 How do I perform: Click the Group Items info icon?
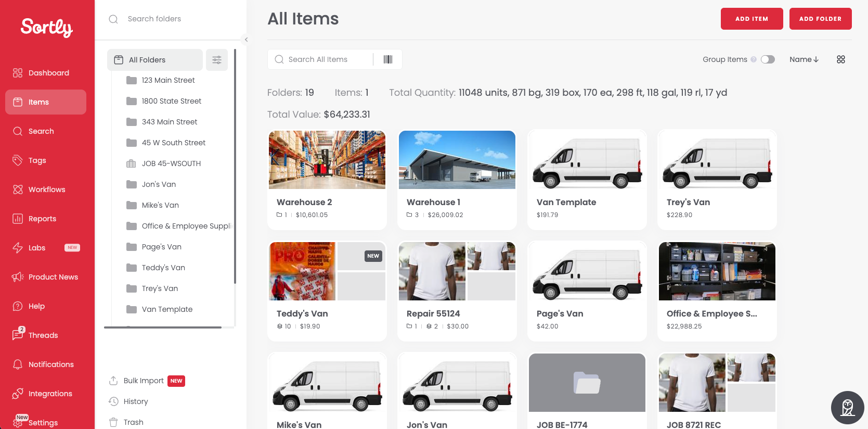point(754,59)
